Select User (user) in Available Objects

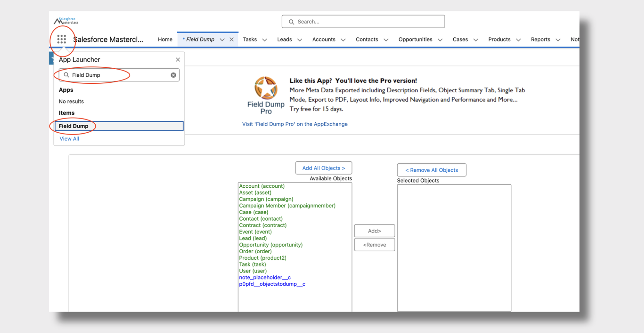click(253, 271)
